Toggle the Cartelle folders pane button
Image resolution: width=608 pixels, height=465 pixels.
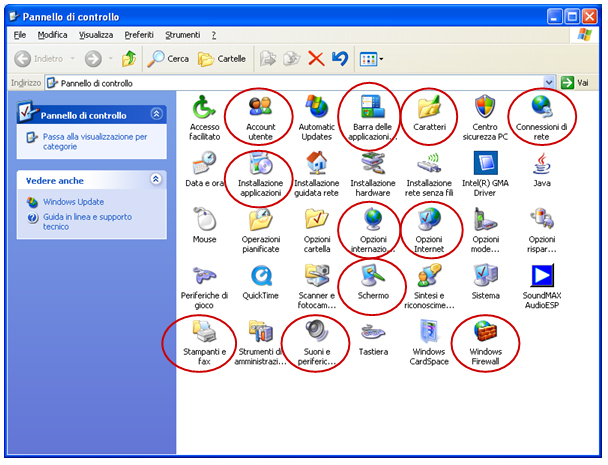222,59
